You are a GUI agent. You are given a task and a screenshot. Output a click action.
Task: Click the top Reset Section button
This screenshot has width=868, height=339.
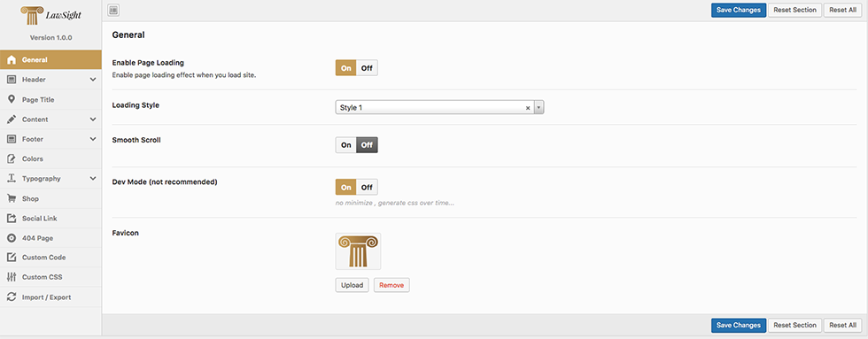pyautogui.click(x=794, y=10)
